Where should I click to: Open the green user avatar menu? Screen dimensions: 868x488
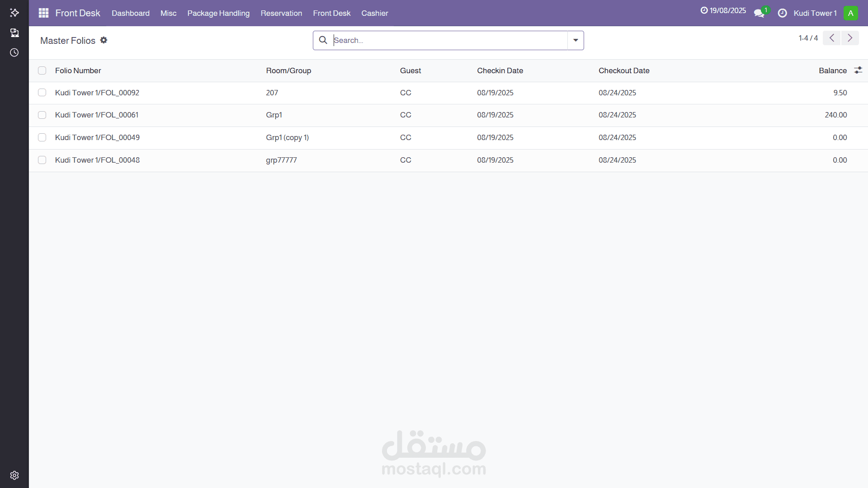click(x=850, y=13)
